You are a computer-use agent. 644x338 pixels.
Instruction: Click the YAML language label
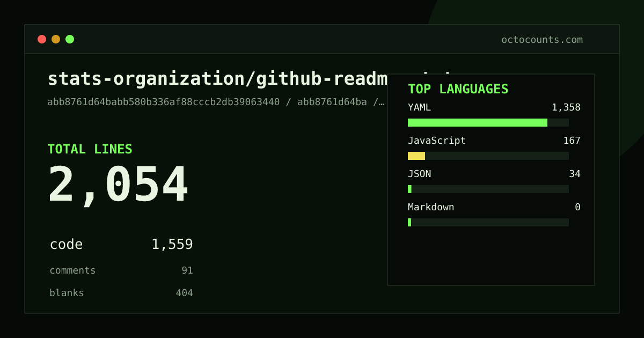419,107
